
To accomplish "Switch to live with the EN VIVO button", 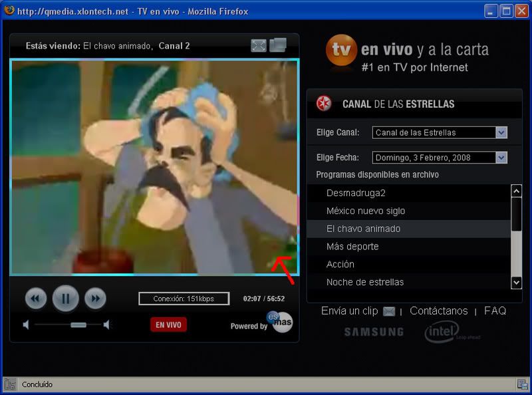I will point(168,326).
